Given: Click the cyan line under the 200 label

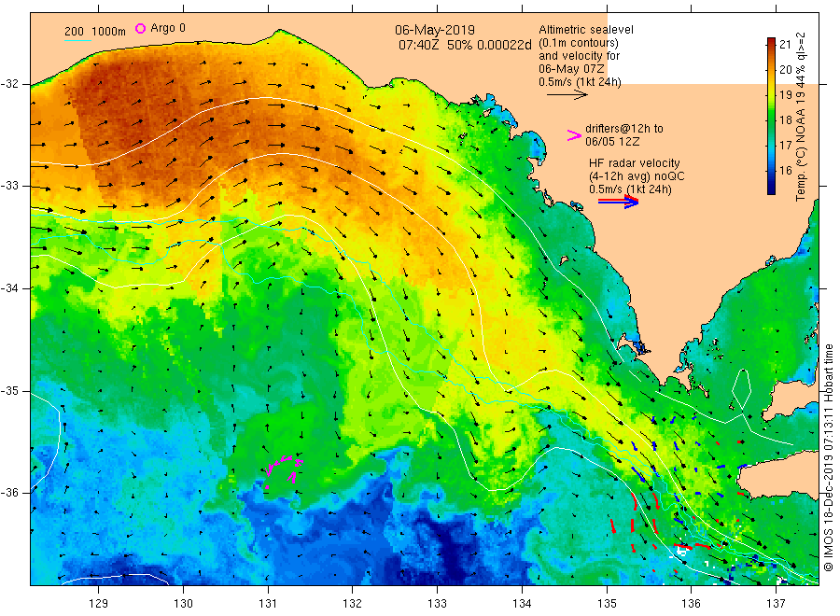Looking at the screenshot, I should pos(77,40).
